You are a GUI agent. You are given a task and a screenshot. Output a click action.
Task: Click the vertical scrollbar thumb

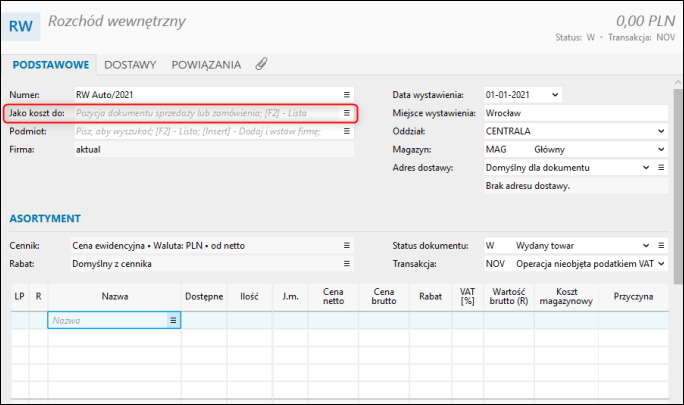pos(678,186)
